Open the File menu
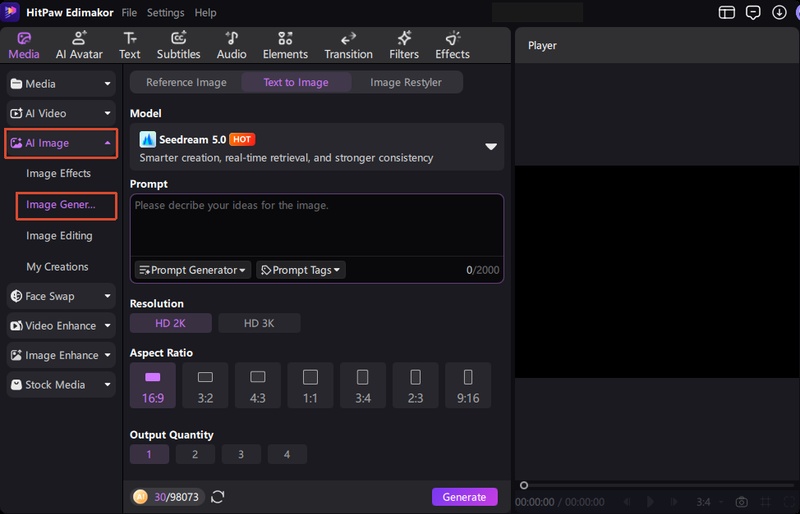 (129, 12)
